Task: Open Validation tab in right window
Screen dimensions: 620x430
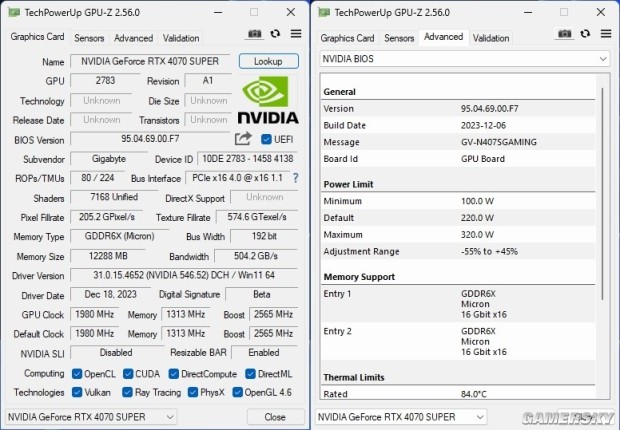Action: pyautogui.click(x=491, y=38)
